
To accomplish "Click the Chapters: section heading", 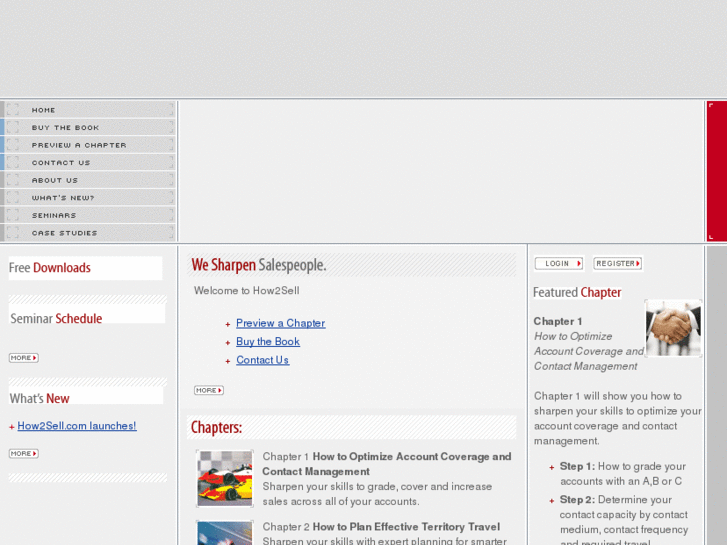I will pyautogui.click(x=216, y=427).
